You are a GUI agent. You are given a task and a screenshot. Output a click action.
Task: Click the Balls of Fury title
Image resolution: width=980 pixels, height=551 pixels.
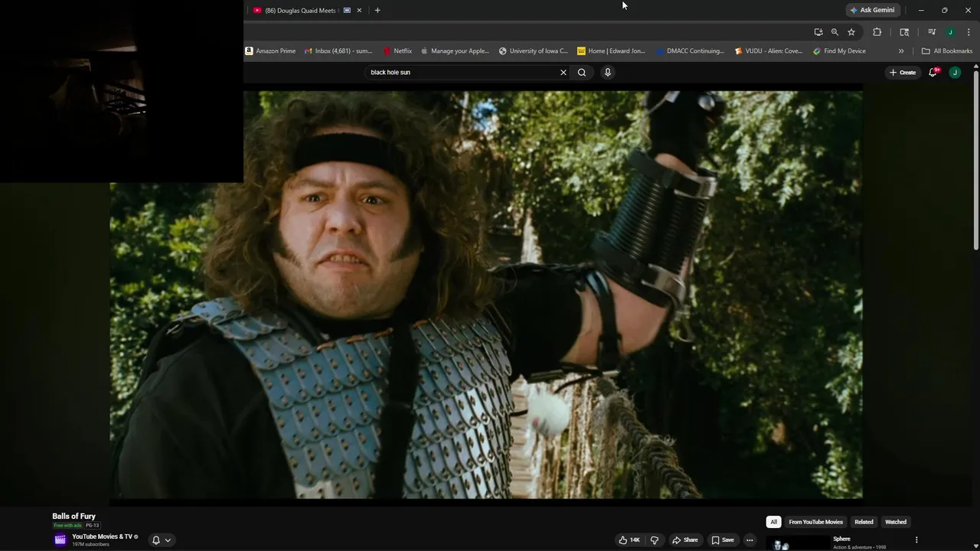coord(73,517)
